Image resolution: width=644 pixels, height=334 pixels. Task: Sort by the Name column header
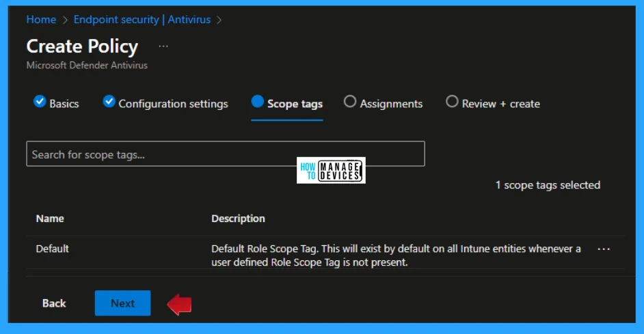(x=50, y=219)
